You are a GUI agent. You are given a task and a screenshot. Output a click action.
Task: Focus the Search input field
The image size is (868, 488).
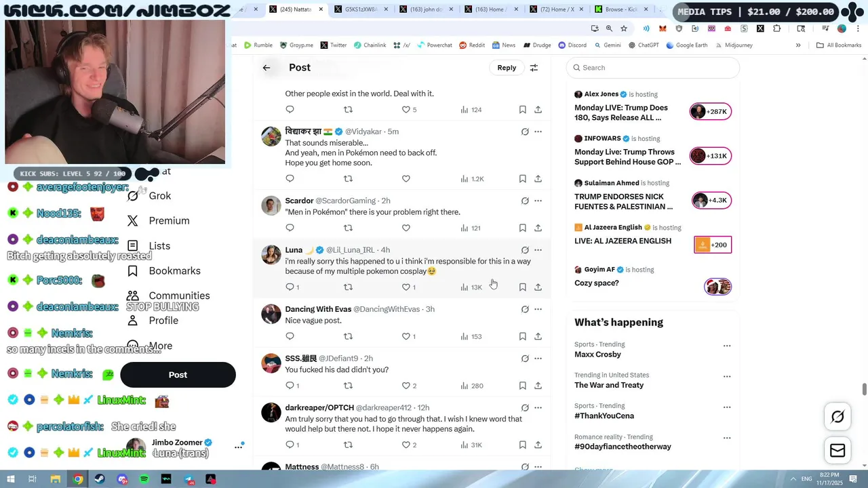tap(652, 68)
